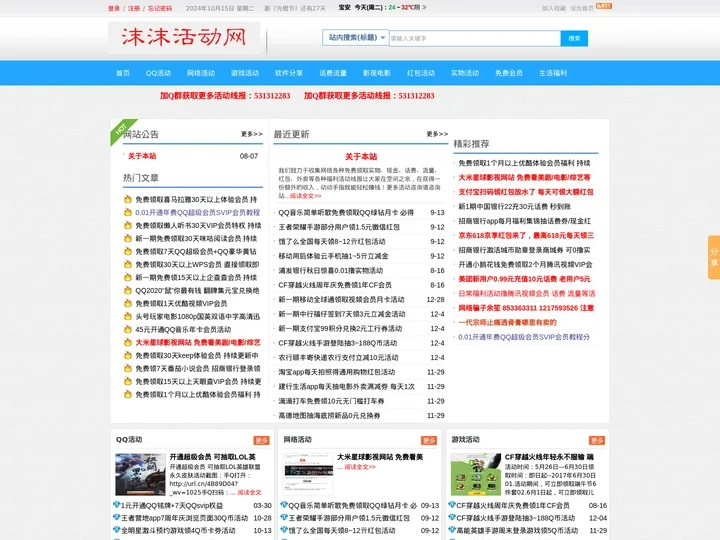Click money bag icon beside QQ2020鼠你最有钱
720x540 pixels.
click(x=128, y=290)
